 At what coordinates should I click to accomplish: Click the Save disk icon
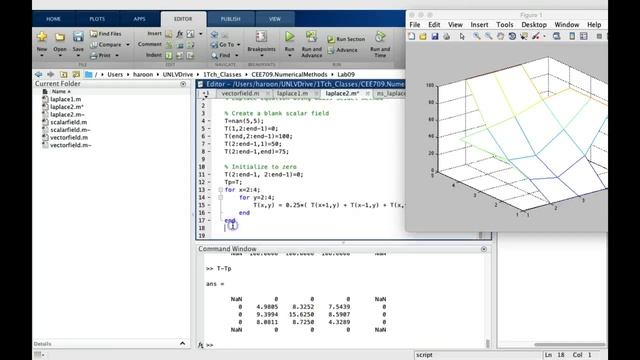coord(78,37)
